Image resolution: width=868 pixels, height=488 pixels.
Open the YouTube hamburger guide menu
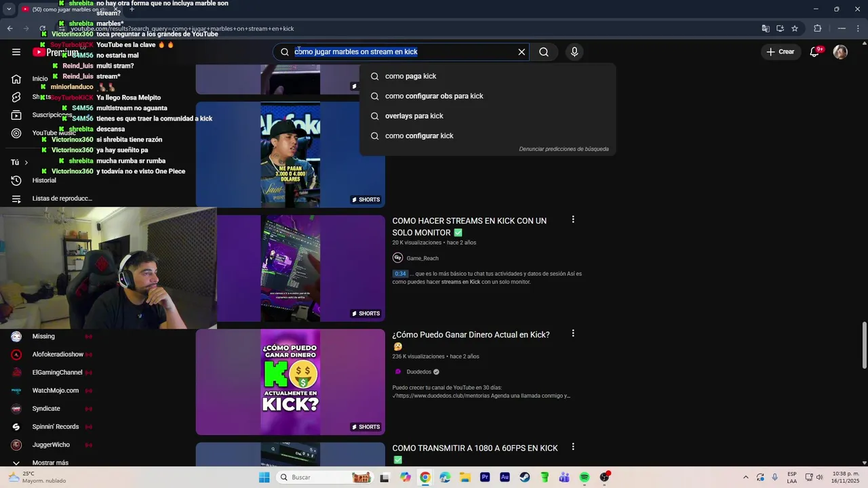point(16,52)
